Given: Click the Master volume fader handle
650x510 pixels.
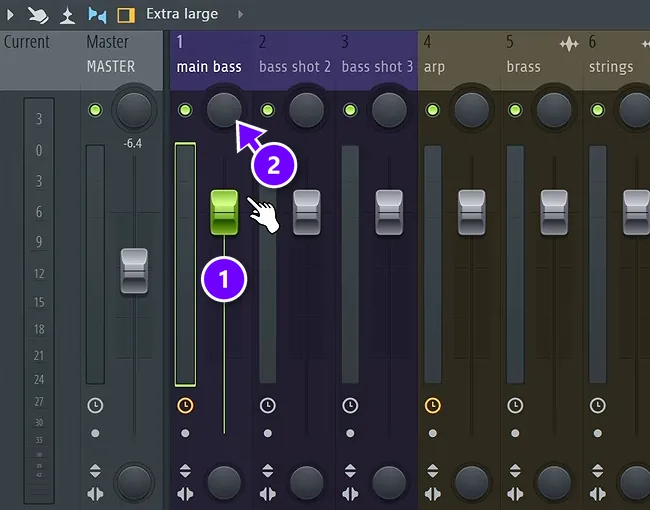Looking at the screenshot, I should tap(134, 271).
